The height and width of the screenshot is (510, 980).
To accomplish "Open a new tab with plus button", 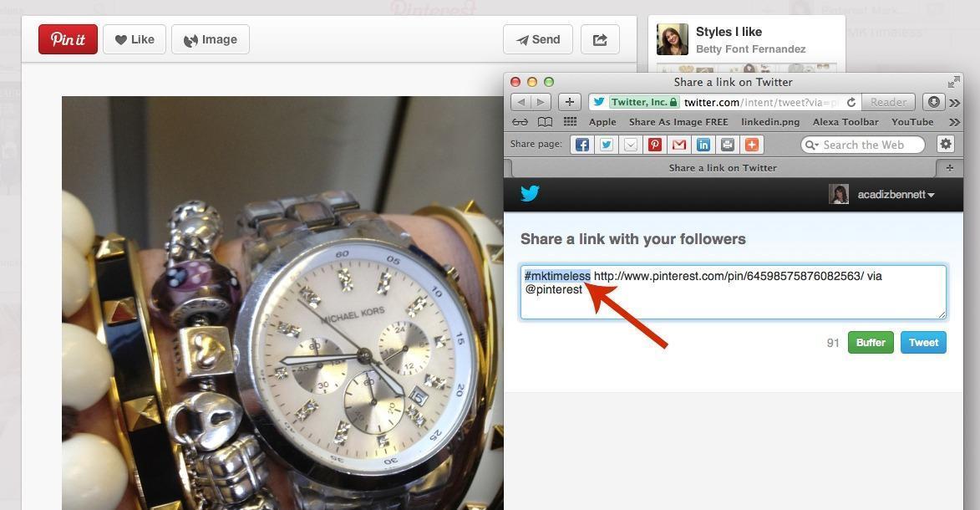I will [x=949, y=168].
